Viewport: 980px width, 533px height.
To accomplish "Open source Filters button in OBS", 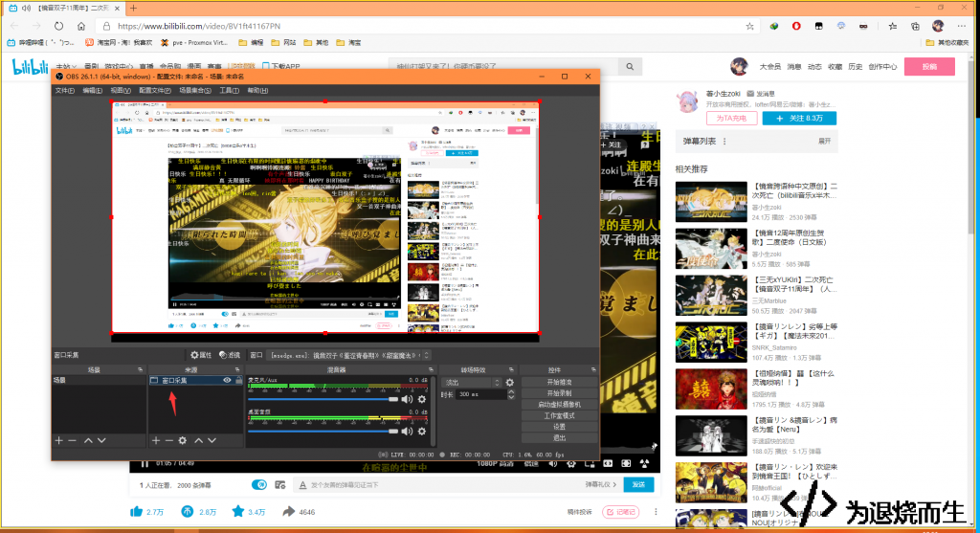I will 230,355.
